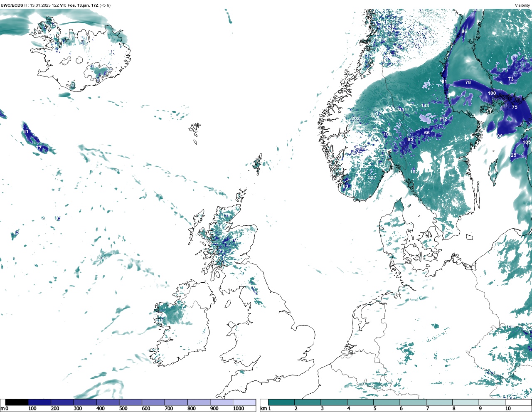532x412 pixels.
Task: Click the '10' tick on the kilometre legend
Action: click(x=508, y=409)
